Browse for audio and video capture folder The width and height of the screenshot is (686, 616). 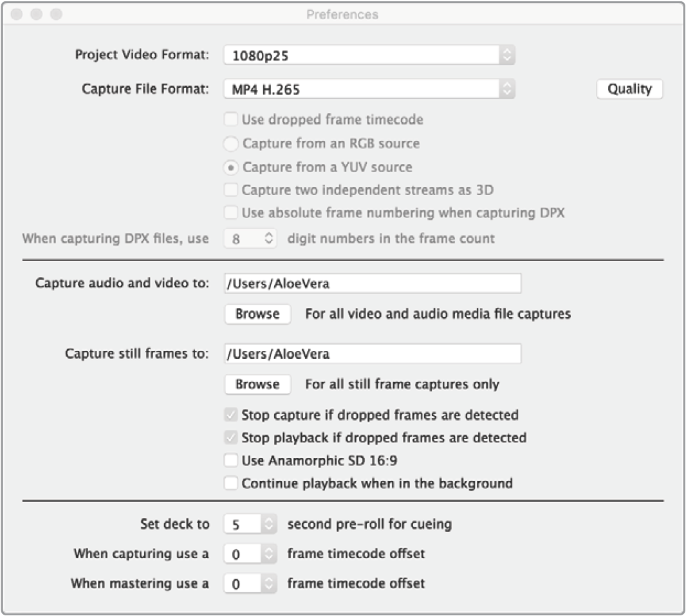pyautogui.click(x=257, y=314)
